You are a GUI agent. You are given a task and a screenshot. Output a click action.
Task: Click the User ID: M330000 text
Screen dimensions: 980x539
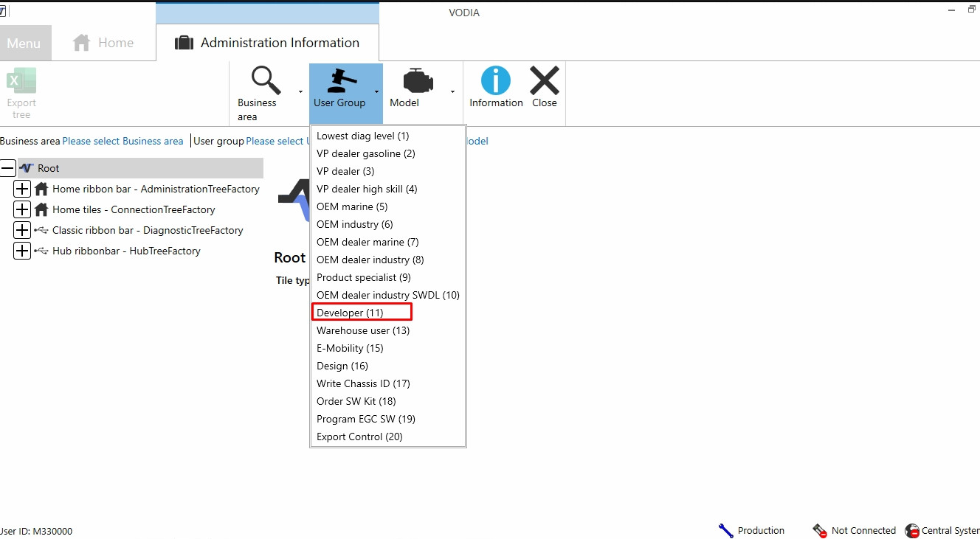pos(36,531)
